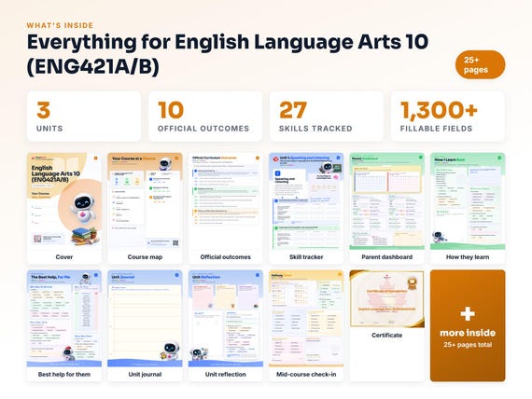Click the 'Unit journal' caption label
The image size is (532, 399).
pos(145,374)
